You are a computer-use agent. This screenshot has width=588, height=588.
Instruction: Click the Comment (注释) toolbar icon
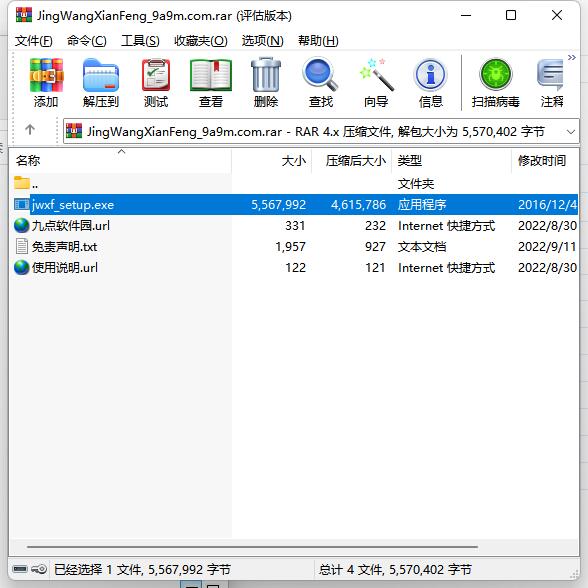click(550, 75)
